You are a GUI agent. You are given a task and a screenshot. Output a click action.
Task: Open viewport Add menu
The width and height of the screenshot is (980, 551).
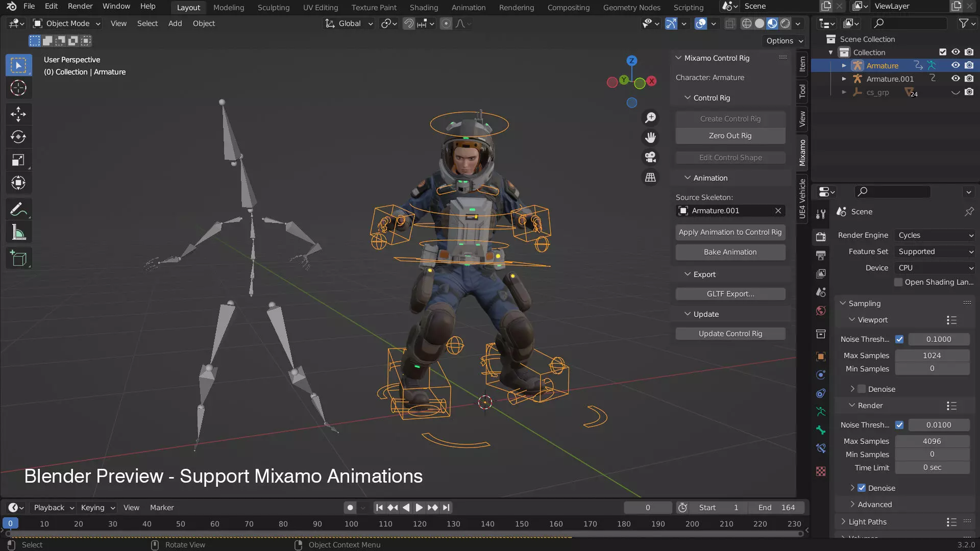pos(175,23)
